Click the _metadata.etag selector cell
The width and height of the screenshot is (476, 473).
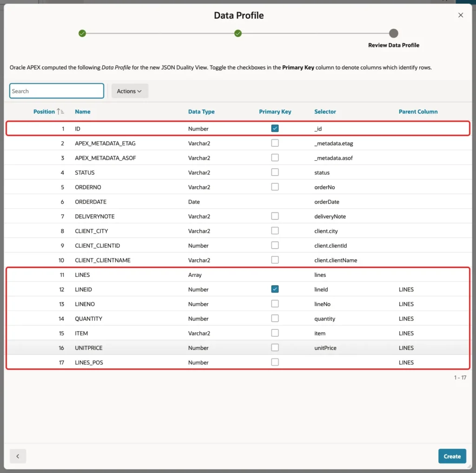[x=334, y=143]
